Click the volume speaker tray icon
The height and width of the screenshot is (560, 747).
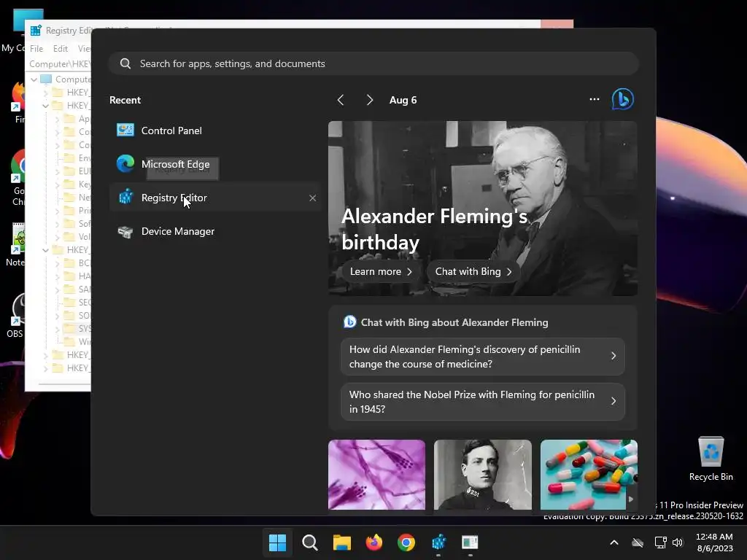(678, 542)
